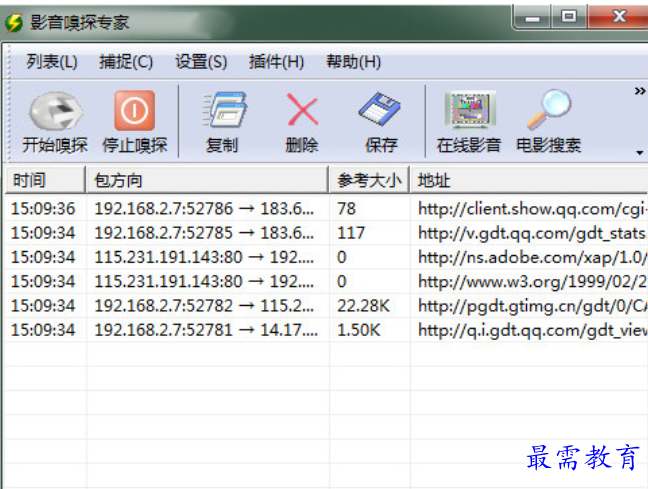Click the http://v.gdt.qq.com/gdt_stats address

532,233
